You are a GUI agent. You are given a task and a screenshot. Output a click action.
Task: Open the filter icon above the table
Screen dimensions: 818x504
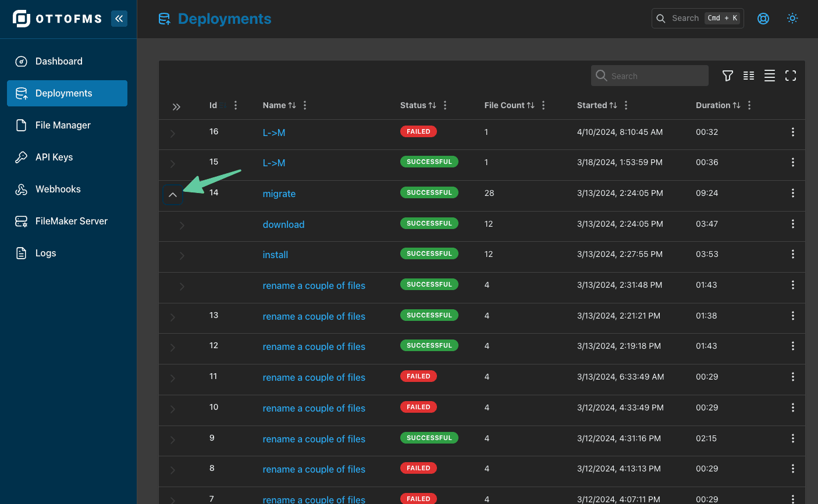[727, 76]
